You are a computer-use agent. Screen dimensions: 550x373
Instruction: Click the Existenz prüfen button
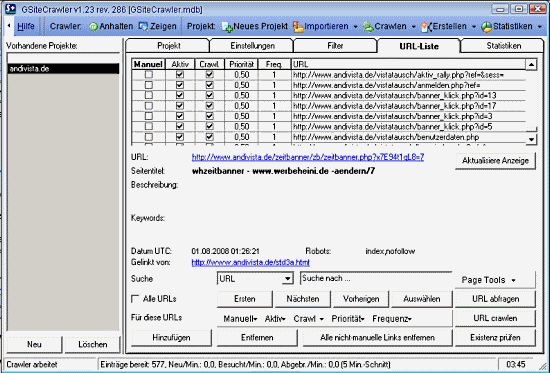point(495,338)
